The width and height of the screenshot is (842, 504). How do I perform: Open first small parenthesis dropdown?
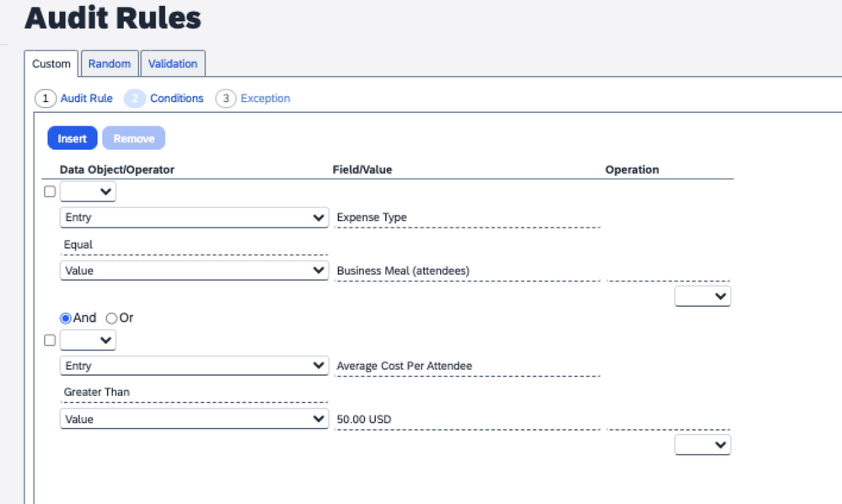click(x=88, y=191)
